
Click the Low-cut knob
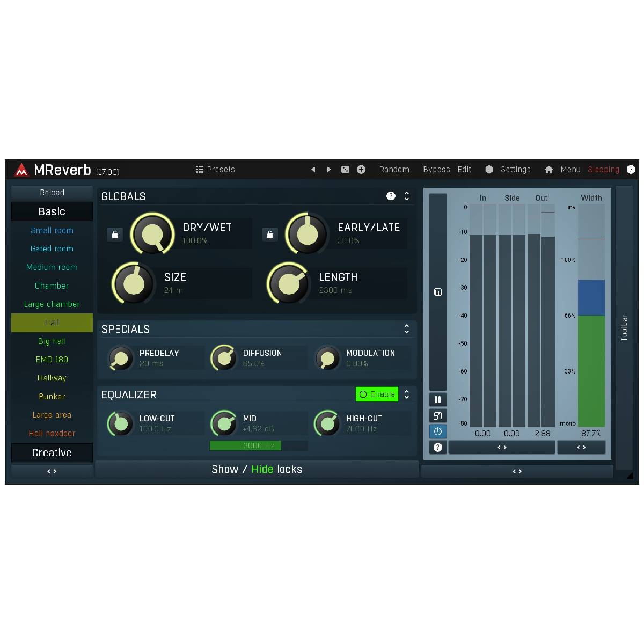120,423
